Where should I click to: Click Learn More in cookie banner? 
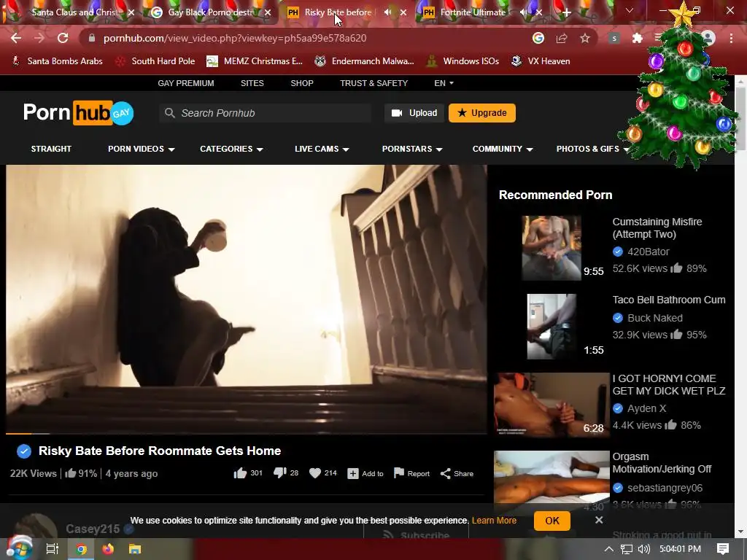(x=494, y=521)
